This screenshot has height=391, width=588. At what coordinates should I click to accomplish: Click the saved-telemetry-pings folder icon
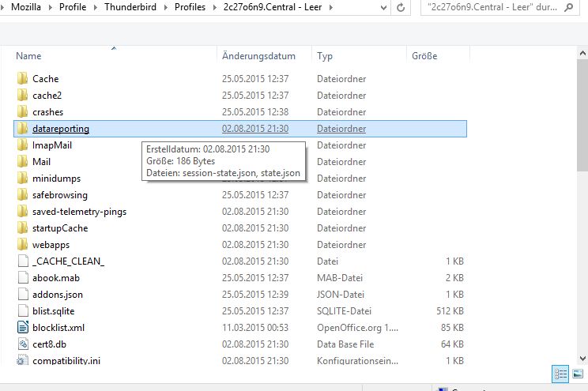[22, 212]
